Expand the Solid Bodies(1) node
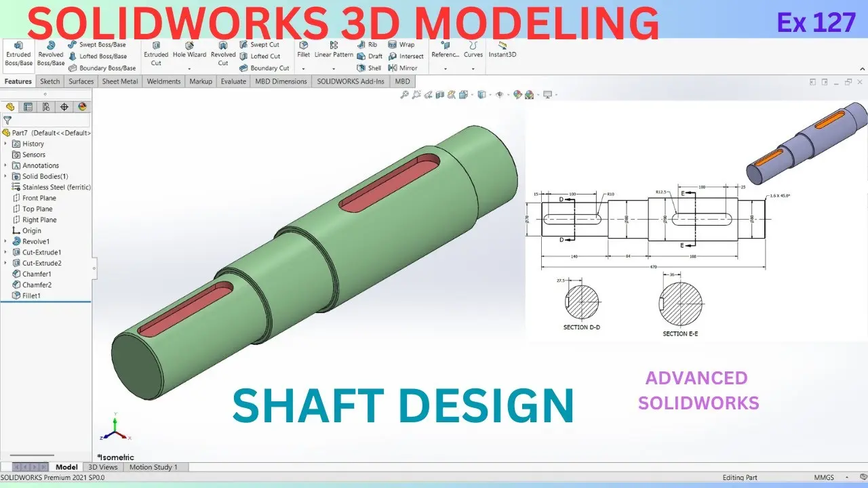The height and width of the screenshot is (488, 868). pos(6,176)
